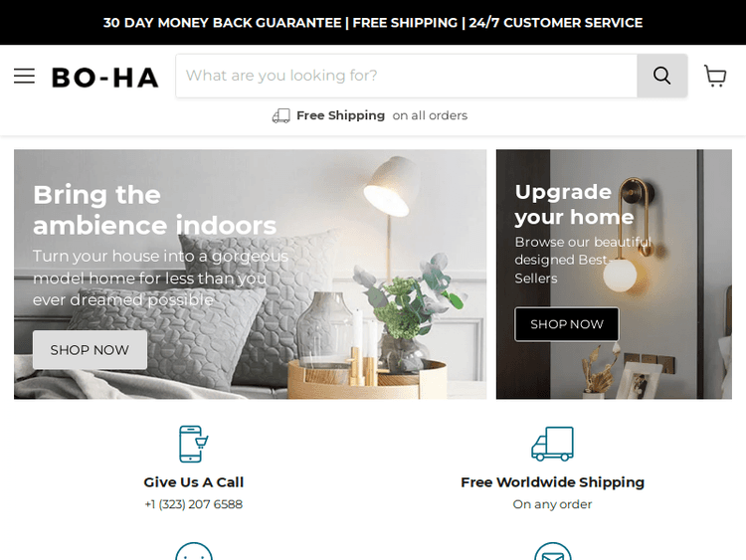Click the smiley face circle icon at the bottom
This screenshot has height=560, width=746.
tap(194, 552)
